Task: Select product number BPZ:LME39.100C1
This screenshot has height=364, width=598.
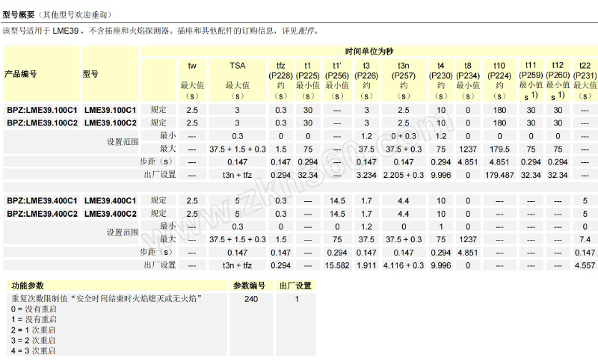Action: click(x=42, y=110)
